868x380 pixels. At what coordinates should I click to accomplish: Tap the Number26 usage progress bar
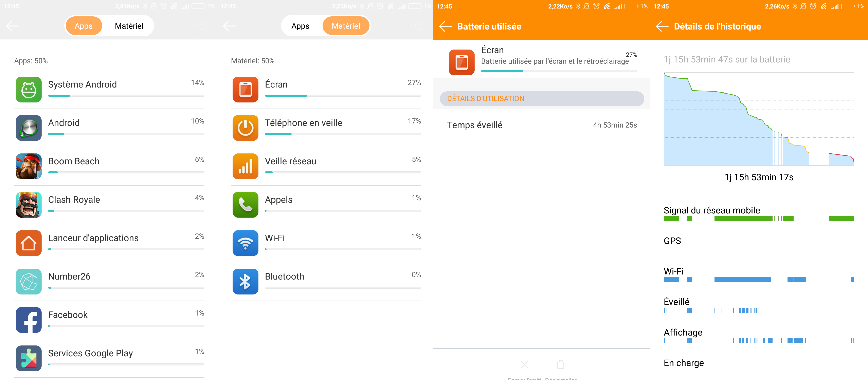point(126,288)
